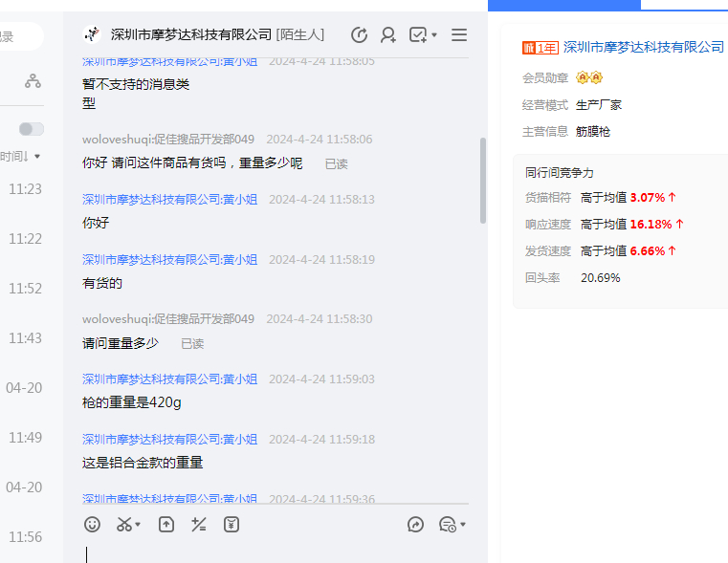Open chat history clock icon
The width and height of the screenshot is (728, 563).
click(360, 35)
